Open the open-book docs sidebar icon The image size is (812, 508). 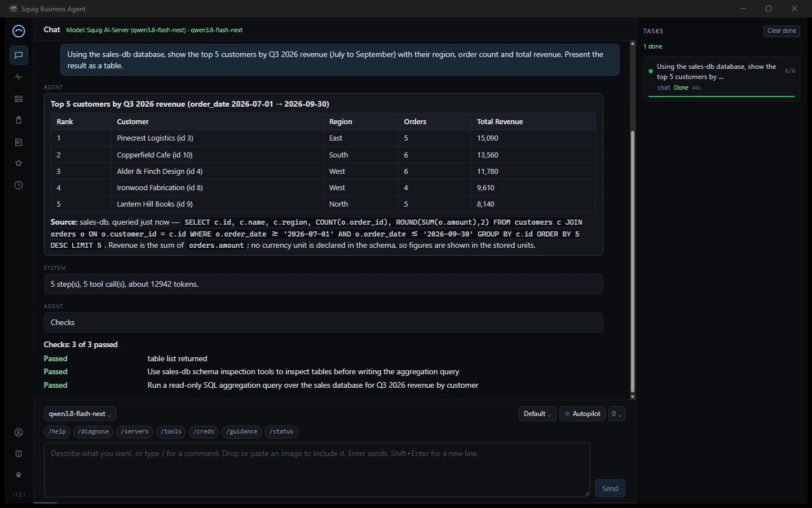(x=19, y=453)
